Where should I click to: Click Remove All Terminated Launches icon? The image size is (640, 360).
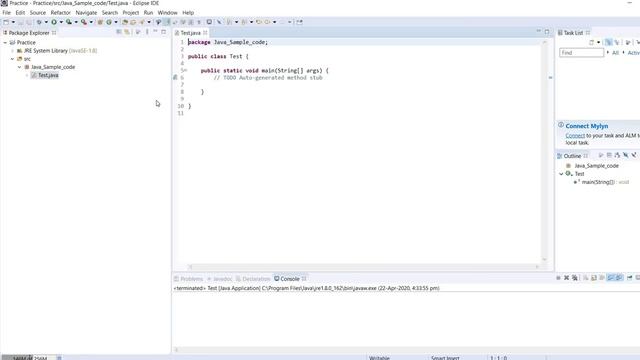(x=575, y=278)
